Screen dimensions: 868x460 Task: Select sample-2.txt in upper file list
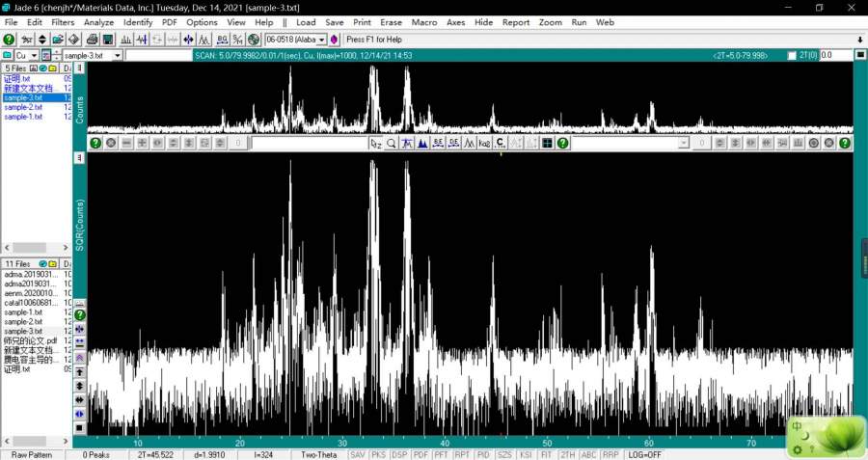pyautogui.click(x=23, y=107)
